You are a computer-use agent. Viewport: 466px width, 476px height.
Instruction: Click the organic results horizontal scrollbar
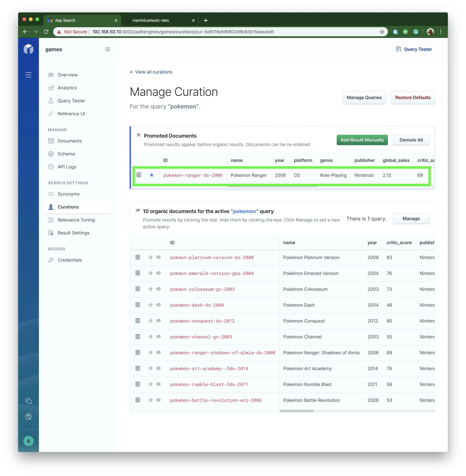[296, 411]
